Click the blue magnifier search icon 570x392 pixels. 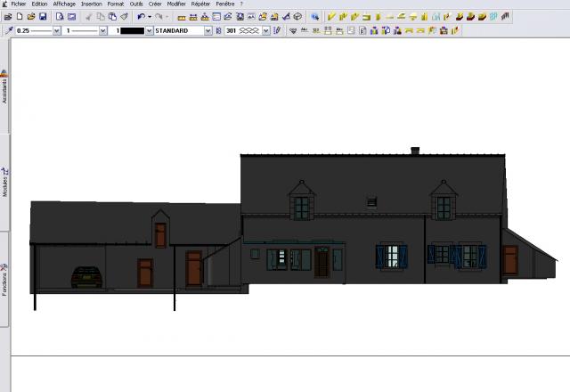314,16
